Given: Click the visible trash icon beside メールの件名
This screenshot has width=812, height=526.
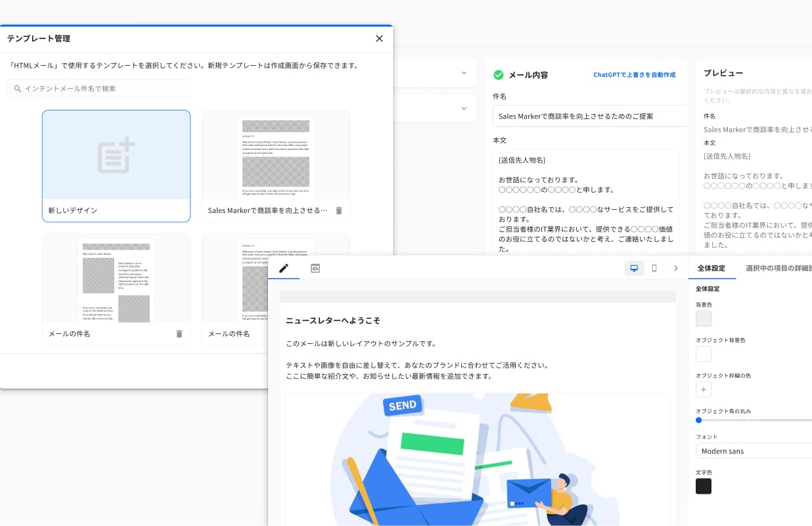Looking at the screenshot, I should click(179, 334).
